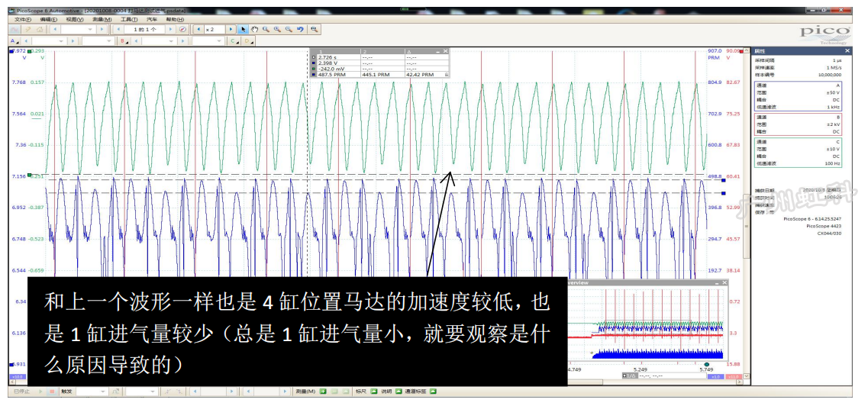The image size is (868, 406).
Task: Click the 2.726 s time ruler value
Action: click(x=326, y=57)
